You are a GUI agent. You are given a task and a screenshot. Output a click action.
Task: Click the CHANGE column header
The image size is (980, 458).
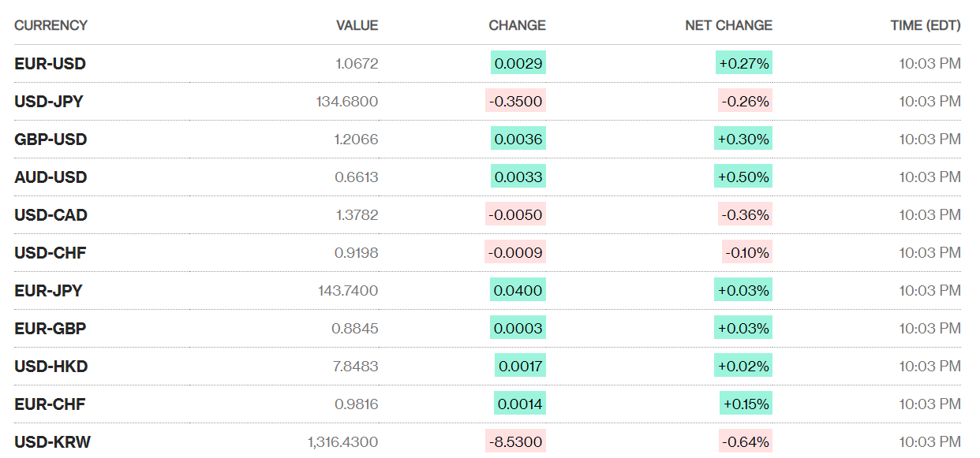pos(517,25)
